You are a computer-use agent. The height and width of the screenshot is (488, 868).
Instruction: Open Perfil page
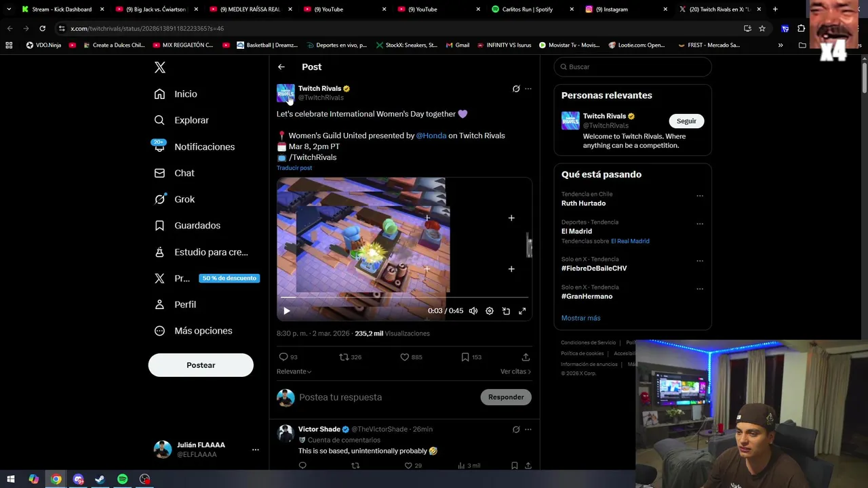point(175,304)
